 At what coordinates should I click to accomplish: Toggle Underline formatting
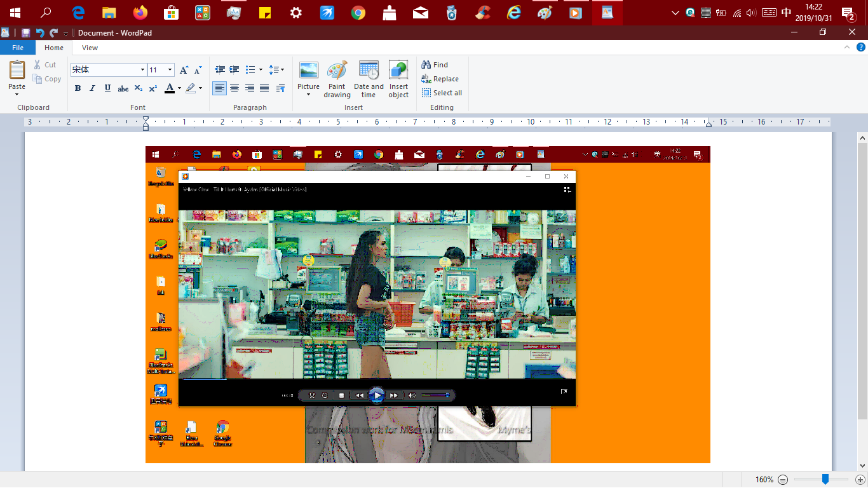click(x=107, y=88)
